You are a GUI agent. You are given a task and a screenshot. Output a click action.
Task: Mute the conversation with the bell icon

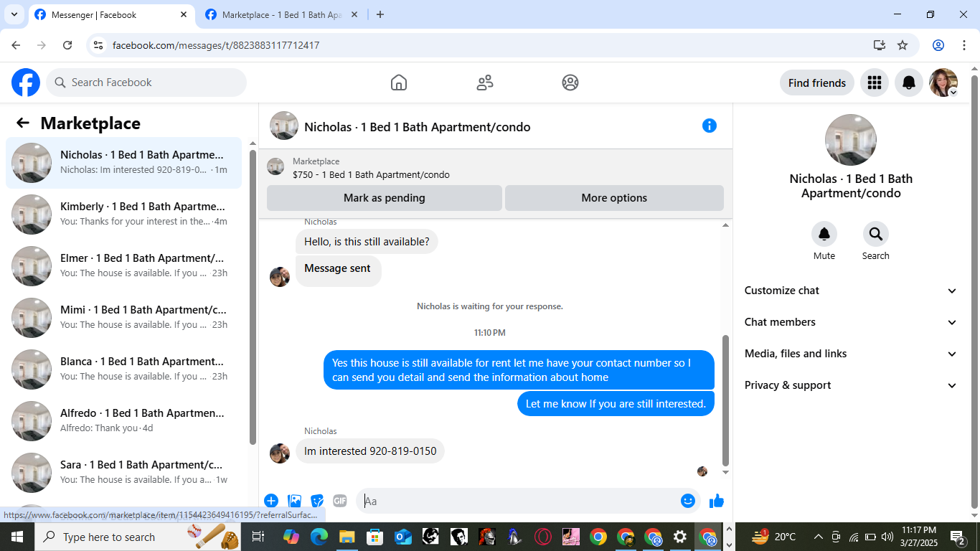point(824,234)
